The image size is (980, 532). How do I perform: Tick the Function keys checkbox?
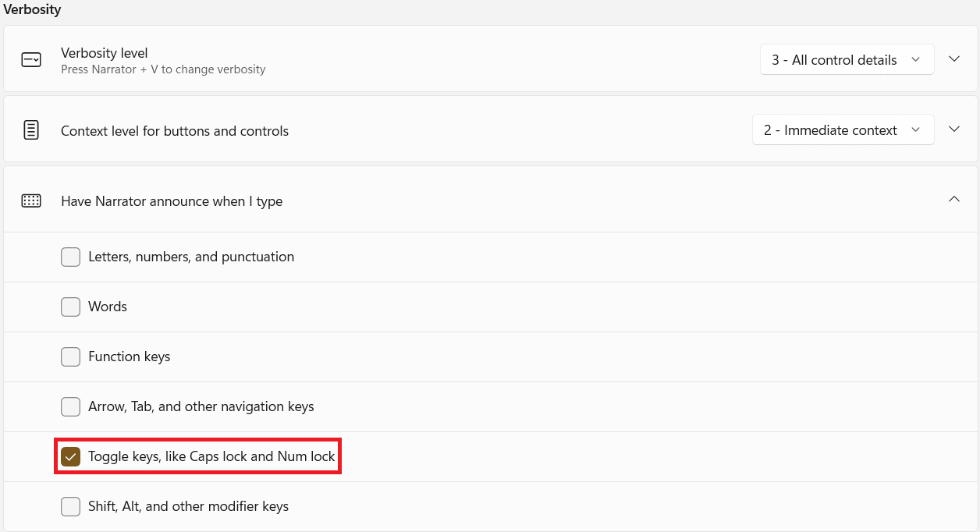click(x=71, y=356)
